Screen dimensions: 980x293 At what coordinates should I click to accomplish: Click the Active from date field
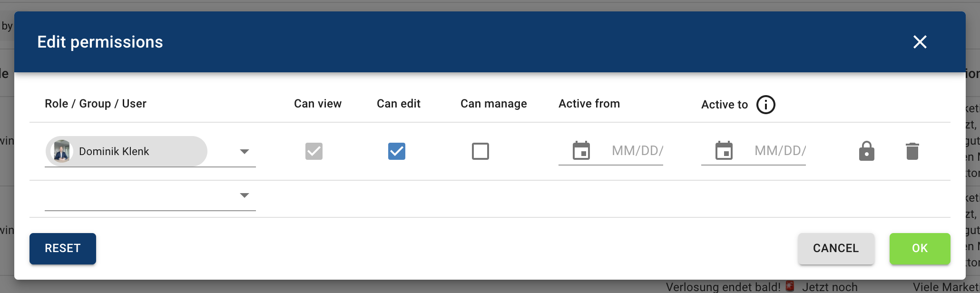(637, 151)
